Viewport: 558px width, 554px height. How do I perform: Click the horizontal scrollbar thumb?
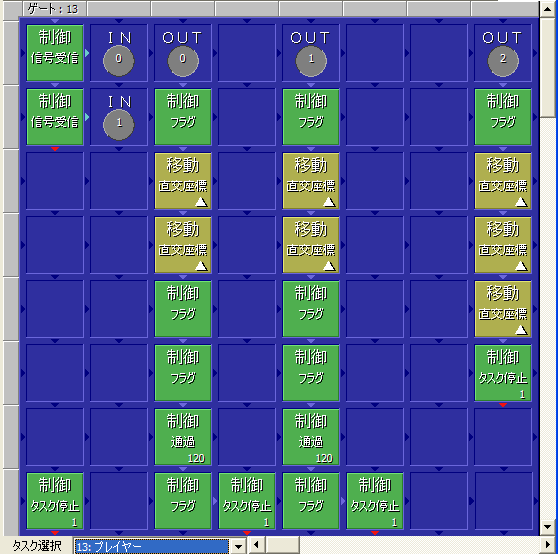coord(283,544)
